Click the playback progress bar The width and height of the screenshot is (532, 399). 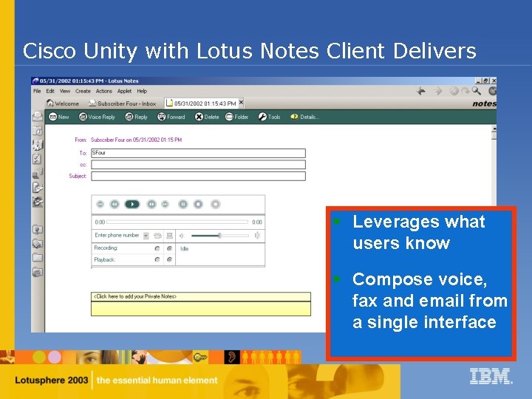[x=177, y=222]
